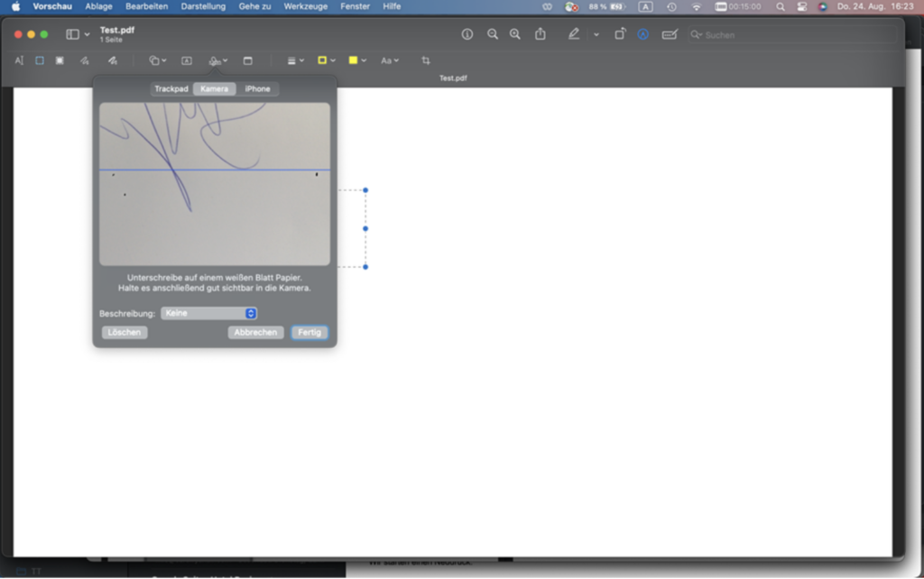Viewport: 924px width, 579px height.
Task: Show the document info inspector
Action: pyautogui.click(x=467, y=35)
